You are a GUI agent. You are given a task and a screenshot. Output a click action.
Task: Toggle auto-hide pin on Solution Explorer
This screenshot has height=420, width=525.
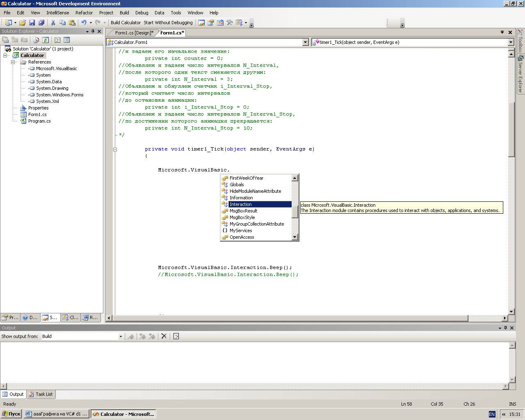(93, 31)
